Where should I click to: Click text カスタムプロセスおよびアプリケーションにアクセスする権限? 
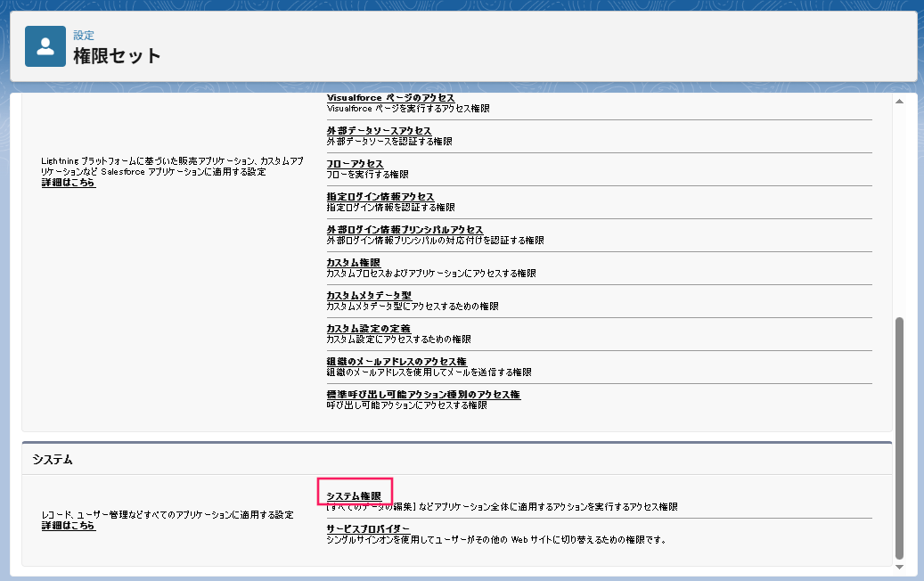click(x=431, y=274)
